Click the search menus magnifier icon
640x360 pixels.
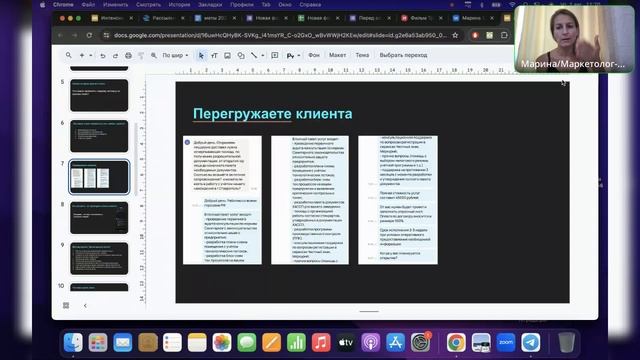coord(69,55)
